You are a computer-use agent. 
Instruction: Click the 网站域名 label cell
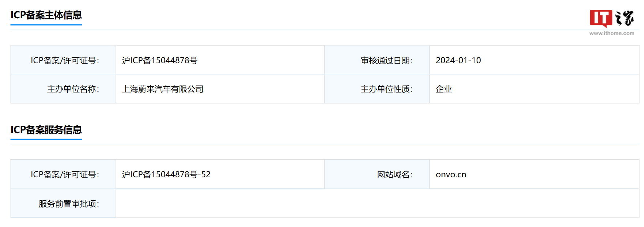395,175
